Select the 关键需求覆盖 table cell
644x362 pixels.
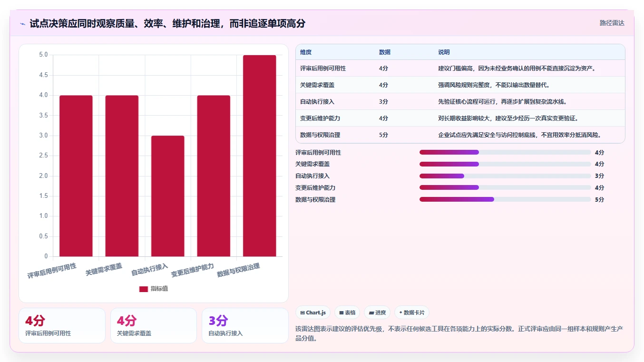317,85
